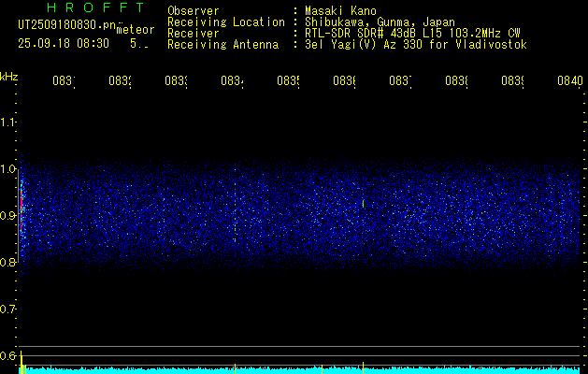
Task: Click the 1.1 frequency axis label
Action: point(8,122)
